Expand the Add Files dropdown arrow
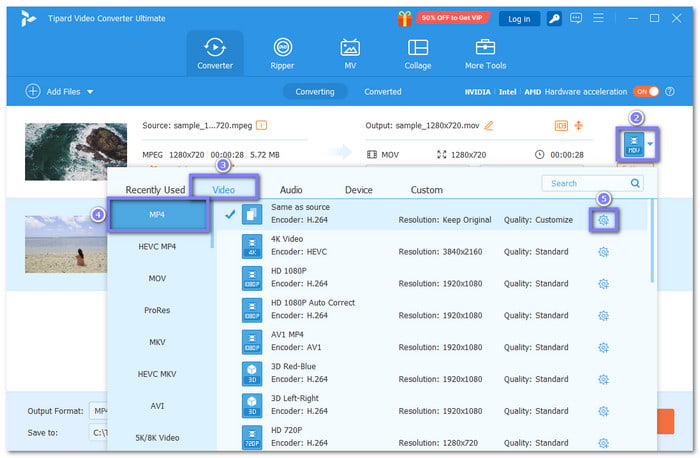Screen dimensions: 700x458 click(90, 92)
